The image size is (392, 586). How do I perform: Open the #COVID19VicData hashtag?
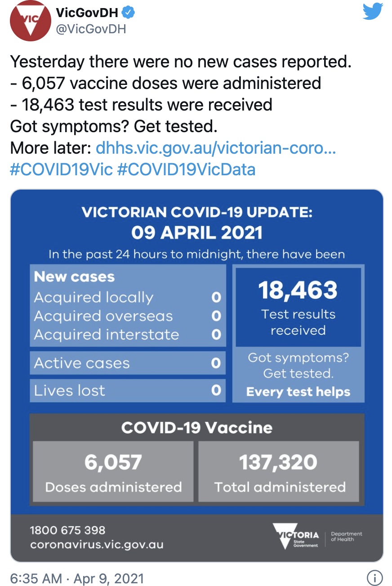(x=186, y=169)
